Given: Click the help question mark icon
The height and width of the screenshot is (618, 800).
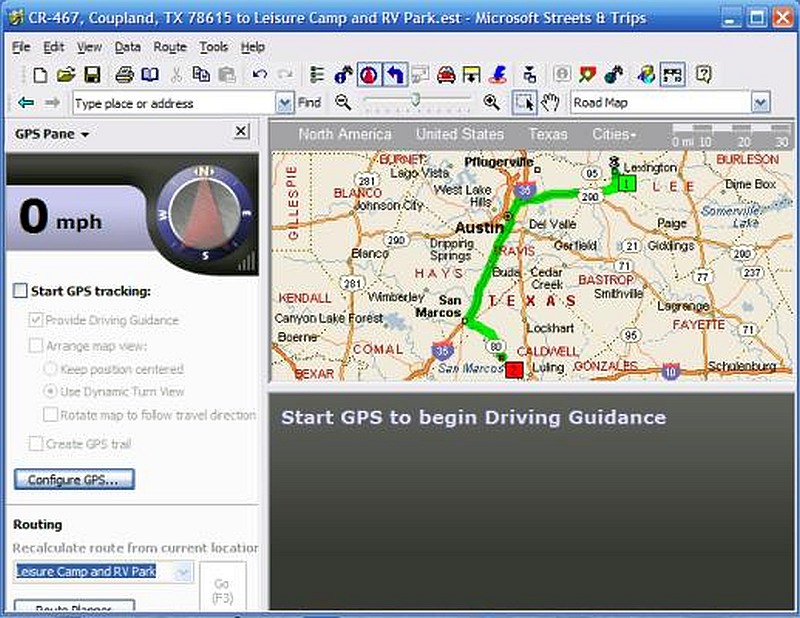Looking at the screenshot, I should (703, 75).
